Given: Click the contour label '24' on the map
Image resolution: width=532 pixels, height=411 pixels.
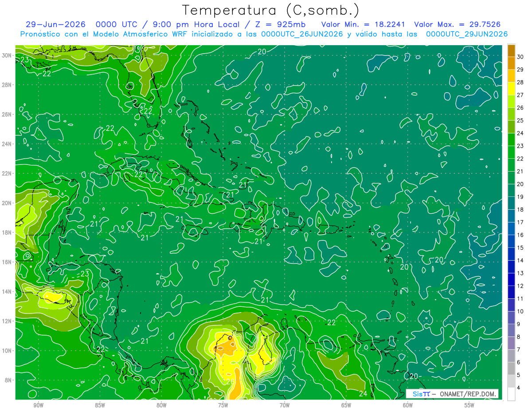Looking at the screenshot, I should [x=363, y=394].
